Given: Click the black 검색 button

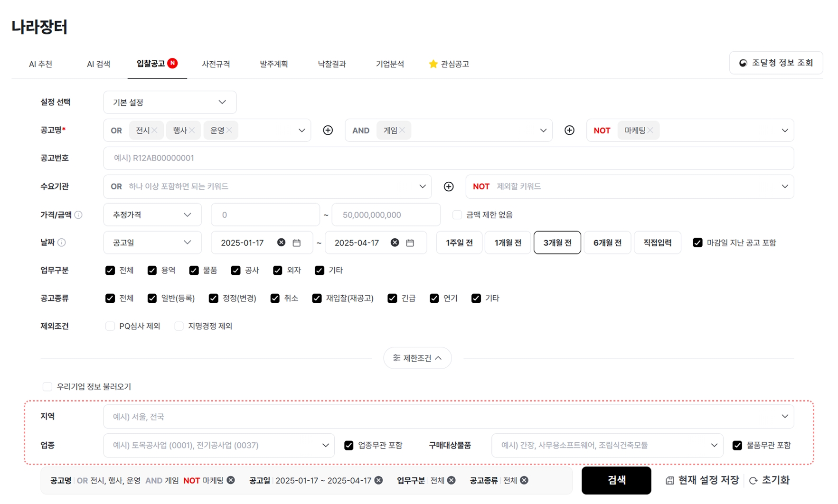Looking at the screenshot, I should click(616, 480).
